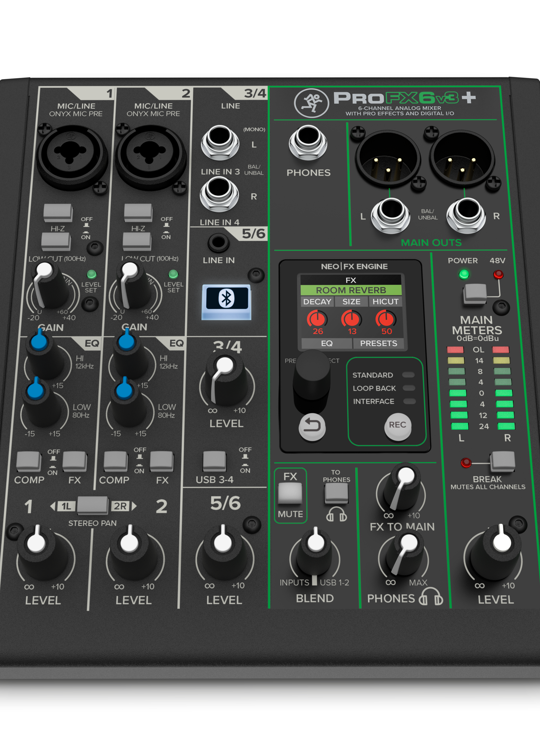Switch to the PRESETS tab on screen
This screenshot has width=540, height=756.
click(379, 343)
